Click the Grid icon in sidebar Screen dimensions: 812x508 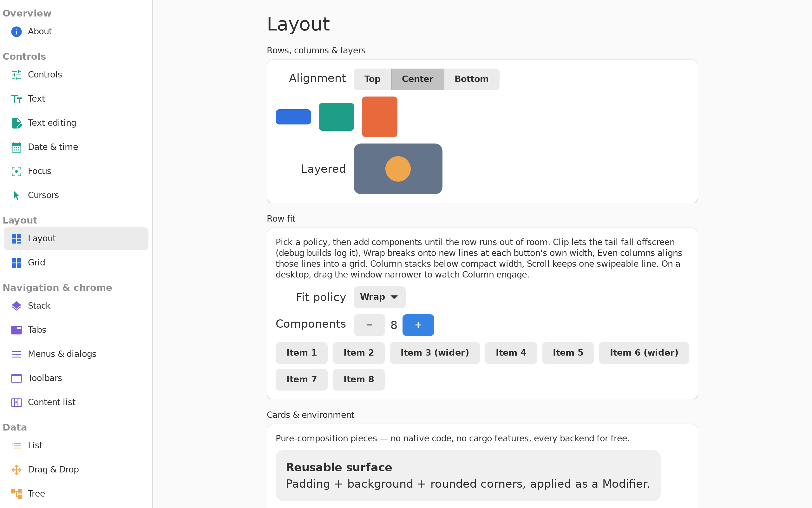tap(16, 263)
